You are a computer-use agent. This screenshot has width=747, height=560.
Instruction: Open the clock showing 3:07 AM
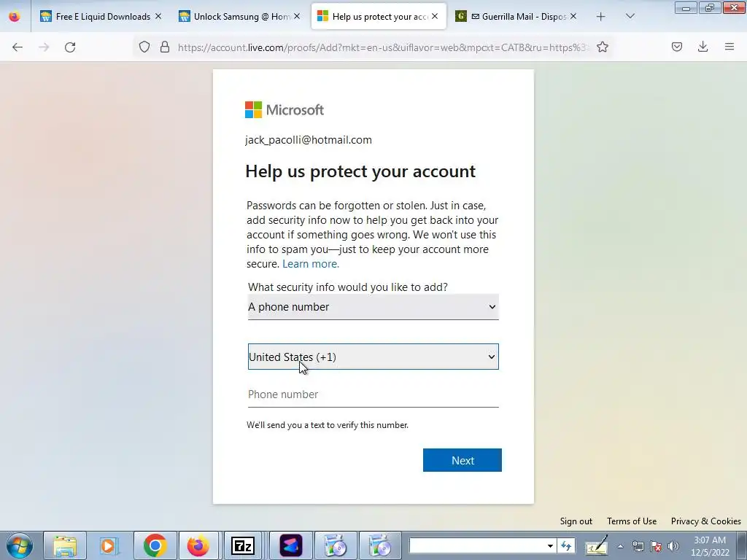point(709,546)
